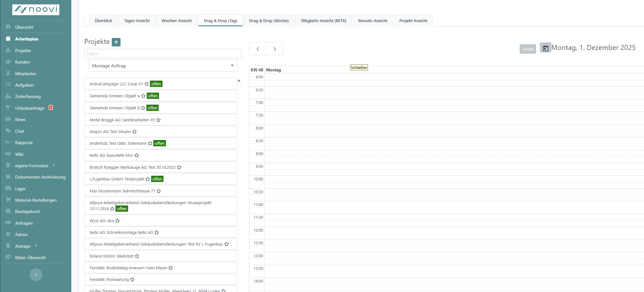Image resolution: width=644 pixels, height=292 pixels.
Task: Select the Drag & Drop (Tag) tab
Action: (221, 21)
